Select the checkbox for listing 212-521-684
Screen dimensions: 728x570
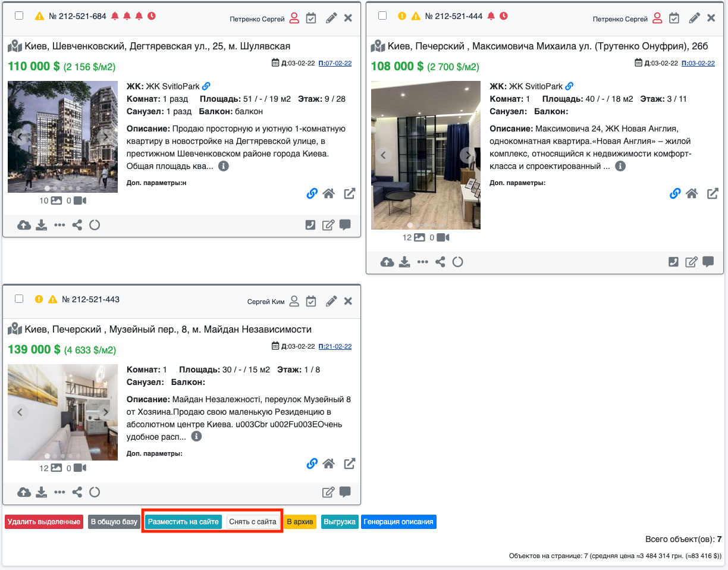point(19,15)
